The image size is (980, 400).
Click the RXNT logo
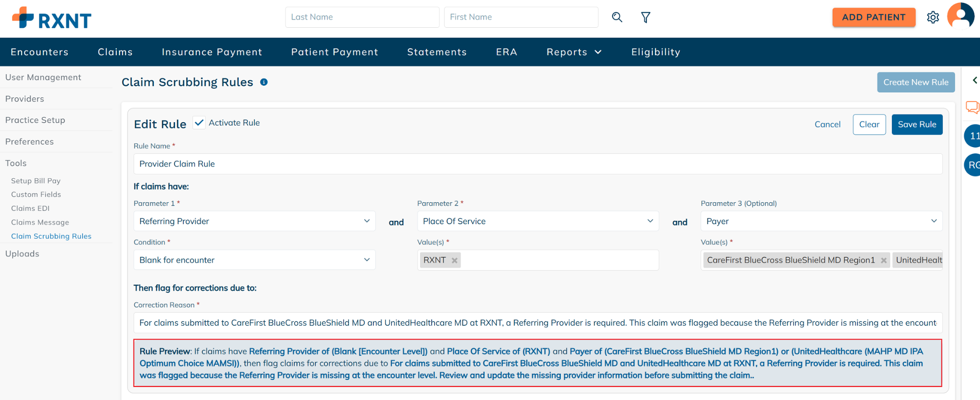coord(52,18)
